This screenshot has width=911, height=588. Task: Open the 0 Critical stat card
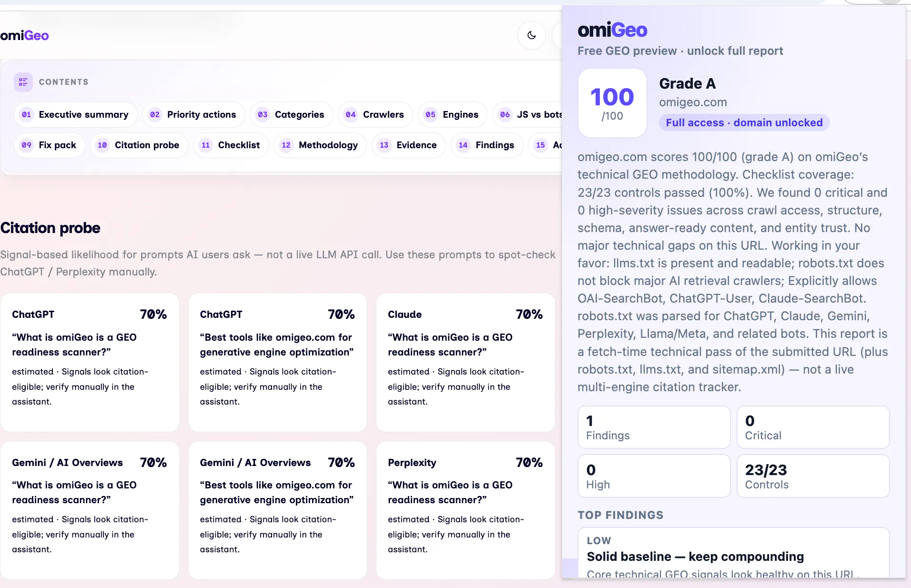tap(813, 427)
